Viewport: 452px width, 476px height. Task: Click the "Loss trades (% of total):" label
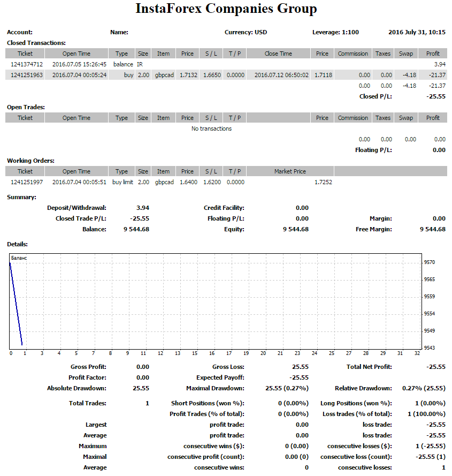[x=357, y=414]
